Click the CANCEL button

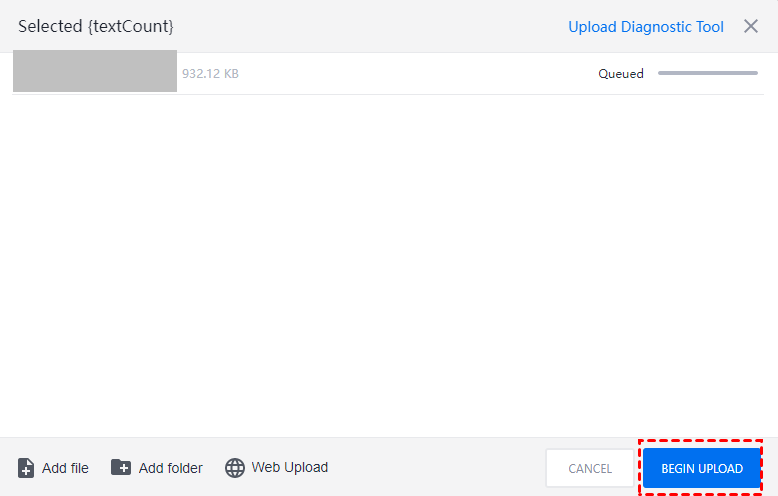[x=590, y=469]
